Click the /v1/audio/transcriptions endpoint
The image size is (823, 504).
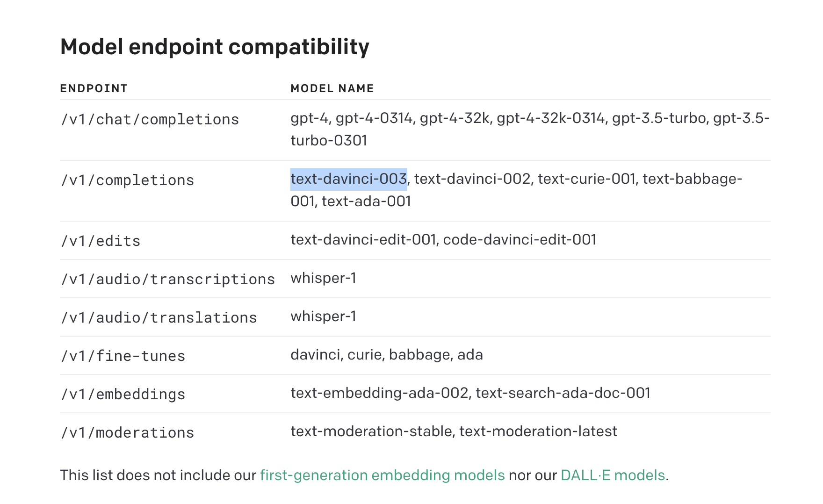(167, 280)
